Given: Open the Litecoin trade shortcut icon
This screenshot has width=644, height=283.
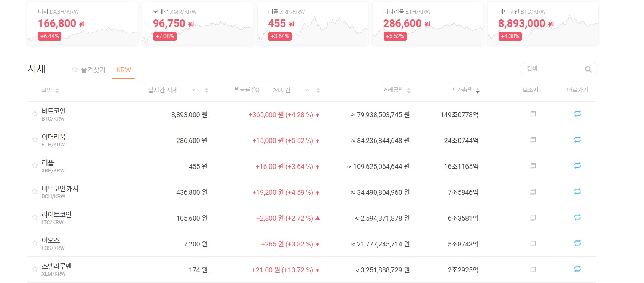Looking at the screenshot, I should point(577,218).
